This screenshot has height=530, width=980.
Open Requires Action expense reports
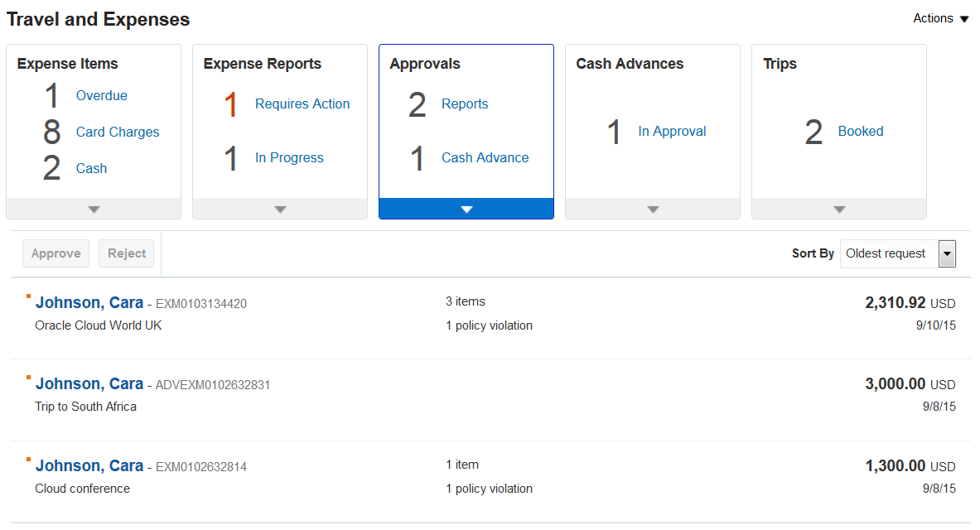(302, 104)
